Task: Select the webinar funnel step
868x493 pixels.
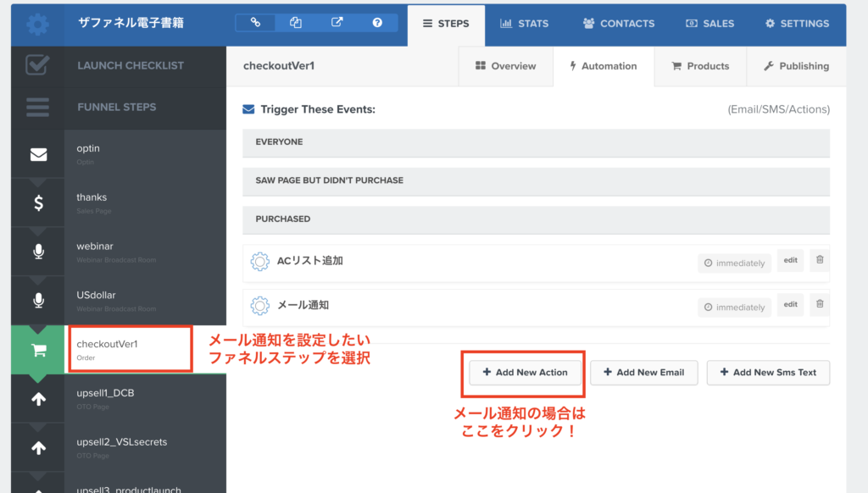Action: (x=145, y=252)
